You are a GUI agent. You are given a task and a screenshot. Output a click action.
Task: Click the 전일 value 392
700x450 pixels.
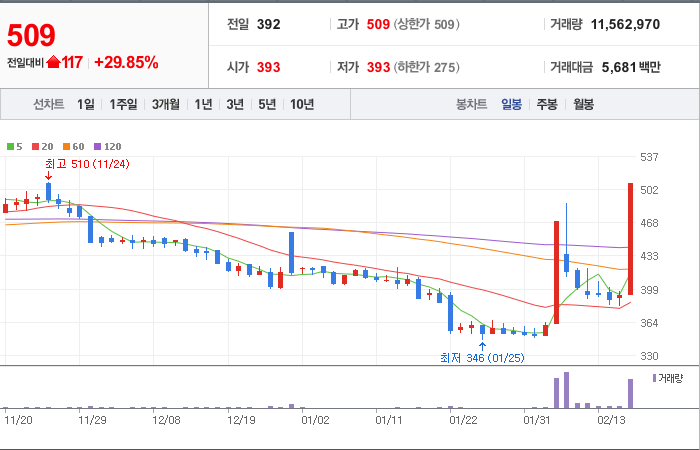pos(269,24)
